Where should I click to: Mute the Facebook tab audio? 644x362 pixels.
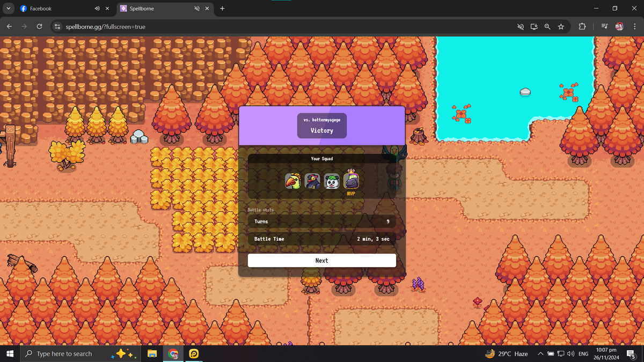point(97,9)
